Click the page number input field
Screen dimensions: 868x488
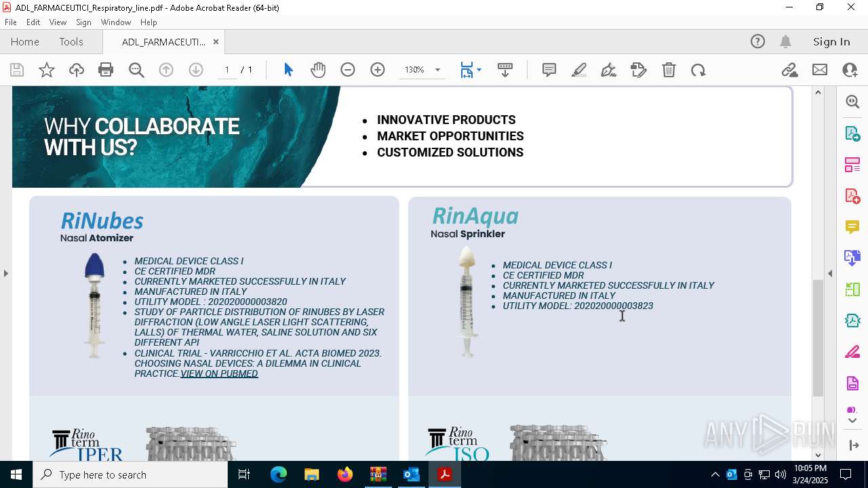pyautogui.click(x=226, y=70)
